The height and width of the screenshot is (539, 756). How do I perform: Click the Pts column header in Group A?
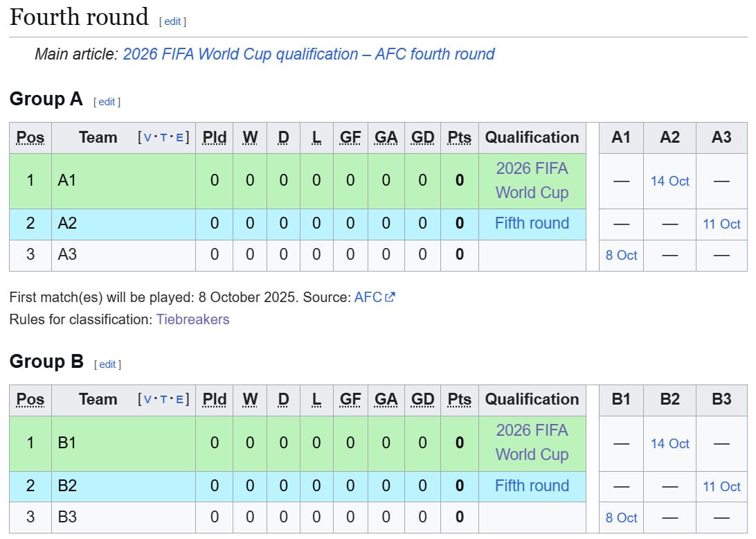click(459, 138)
